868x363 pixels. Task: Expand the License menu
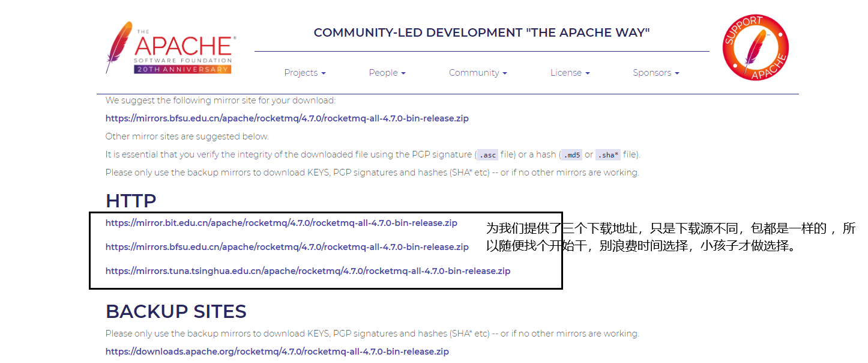(570, 72)
